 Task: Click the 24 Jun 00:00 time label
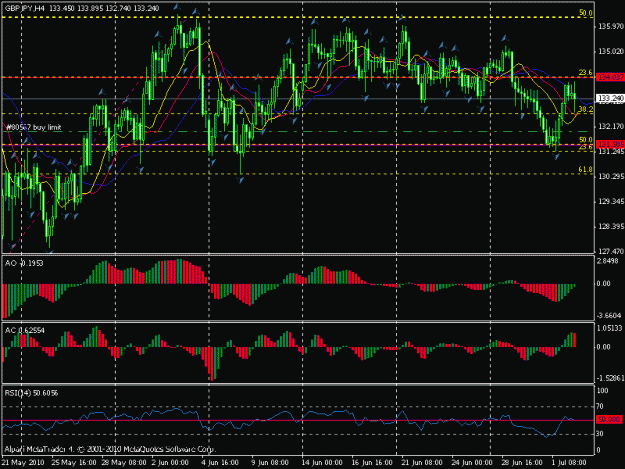(472, 463)
